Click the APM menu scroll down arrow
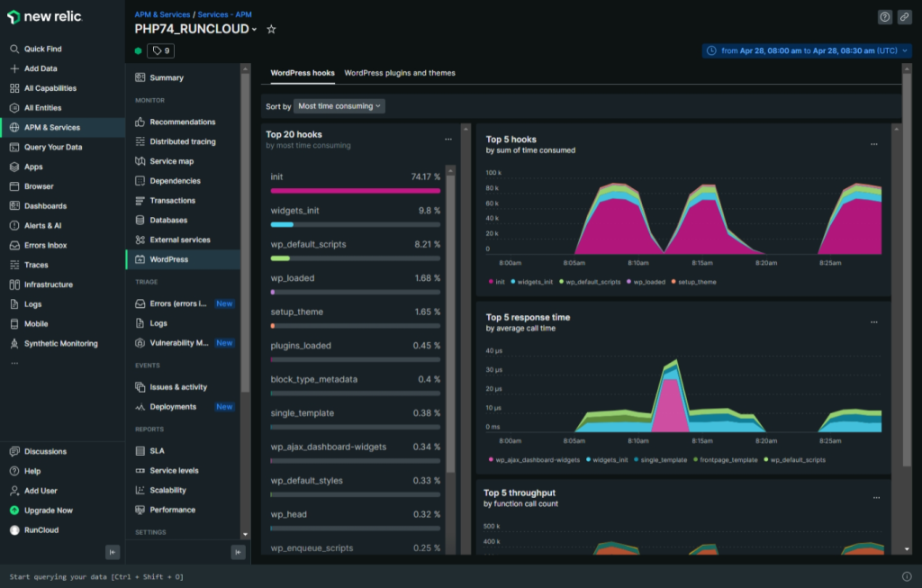 (x=245, y=535)
